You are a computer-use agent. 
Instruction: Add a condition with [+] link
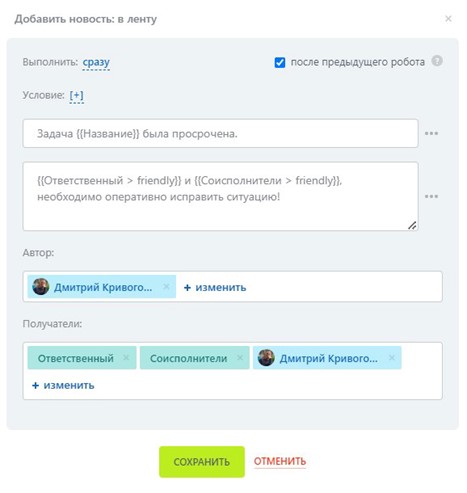click(76, 95)
